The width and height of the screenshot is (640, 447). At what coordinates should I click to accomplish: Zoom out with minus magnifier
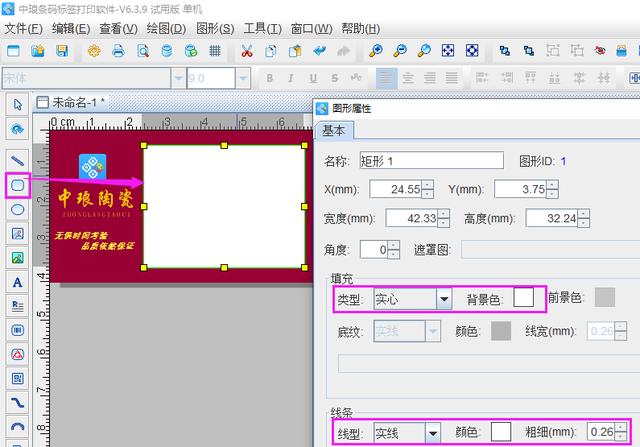click(400, 51)
